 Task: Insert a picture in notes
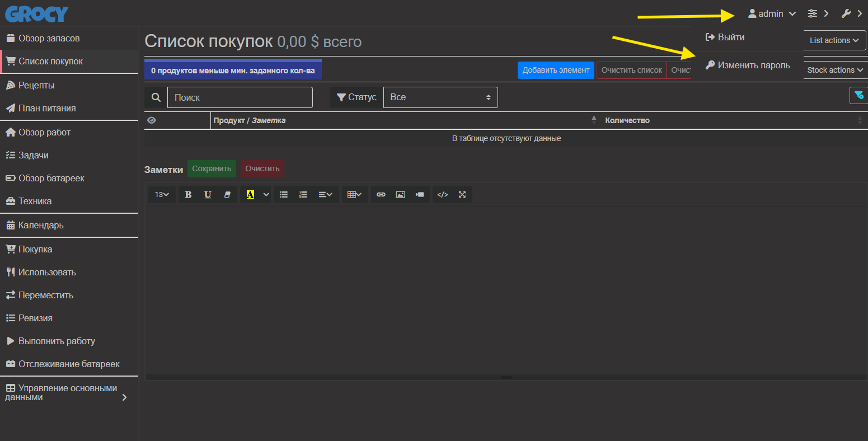400,194
